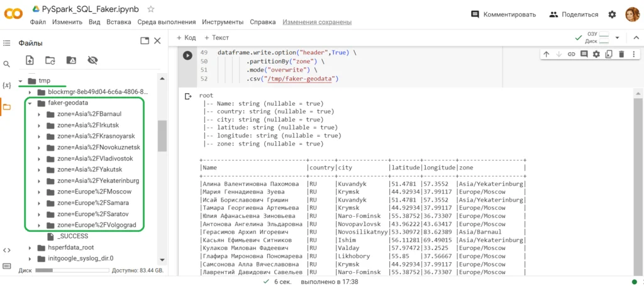Delete the cell
This screenshot has width=644, height=286.
tap(621, 54)
